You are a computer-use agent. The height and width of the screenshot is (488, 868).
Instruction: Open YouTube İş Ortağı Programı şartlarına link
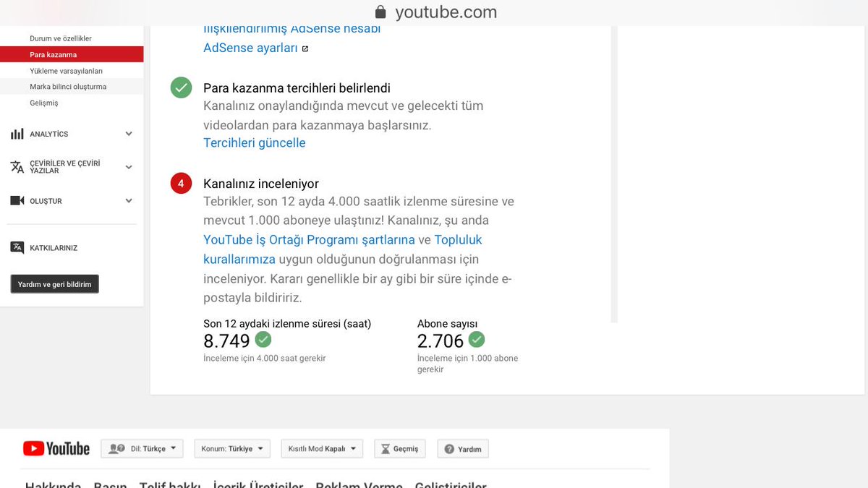(309, 239)
